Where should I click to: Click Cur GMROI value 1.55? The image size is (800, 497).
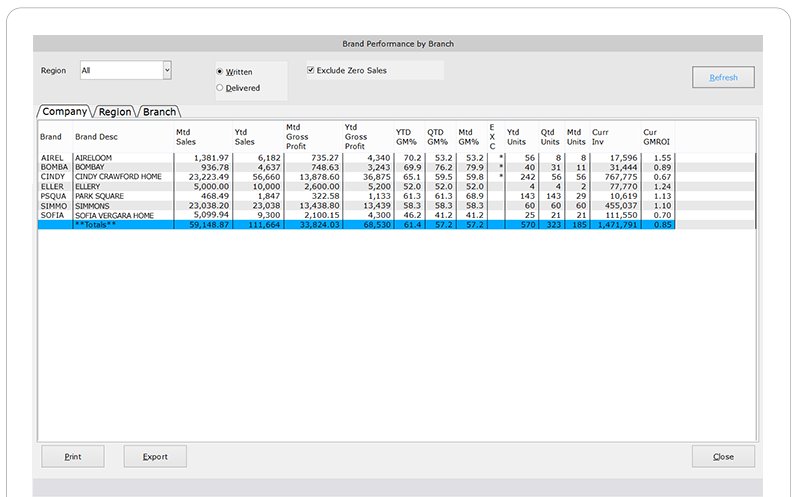(662, 158)
